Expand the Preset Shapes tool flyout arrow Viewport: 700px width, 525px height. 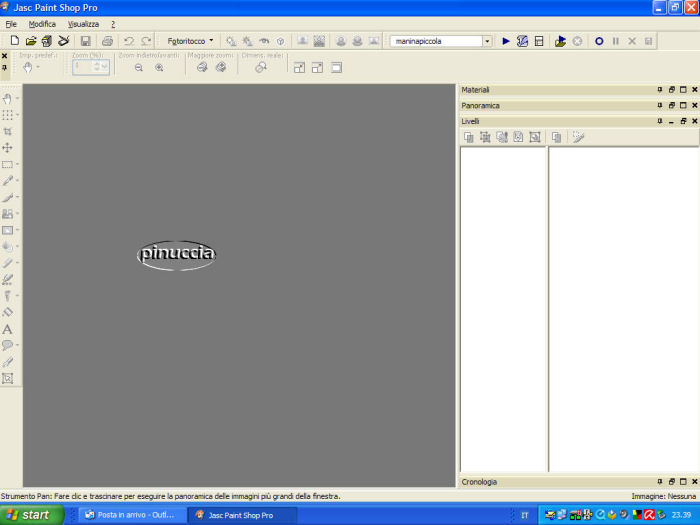point(17,345)
